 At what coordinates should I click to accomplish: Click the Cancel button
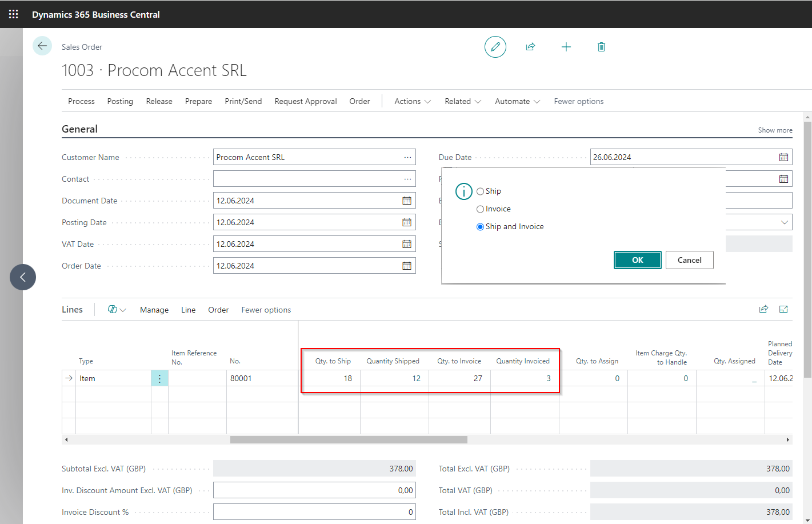click(690, 260)
